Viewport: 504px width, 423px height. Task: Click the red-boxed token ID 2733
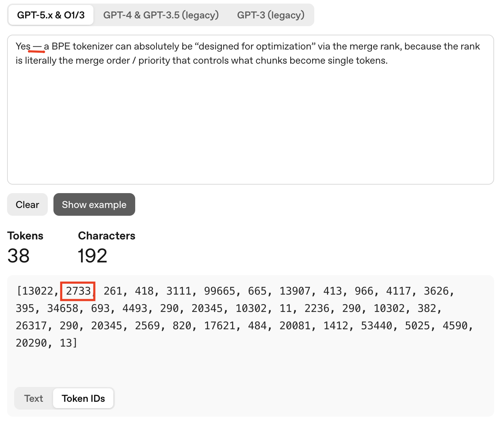coord(78,291)
